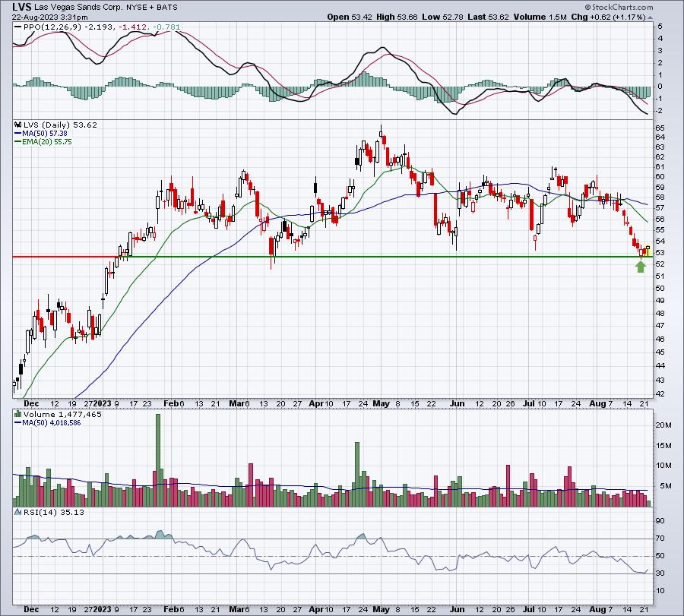Click the price candle peak near 65 in early May

tap(381, 130)
